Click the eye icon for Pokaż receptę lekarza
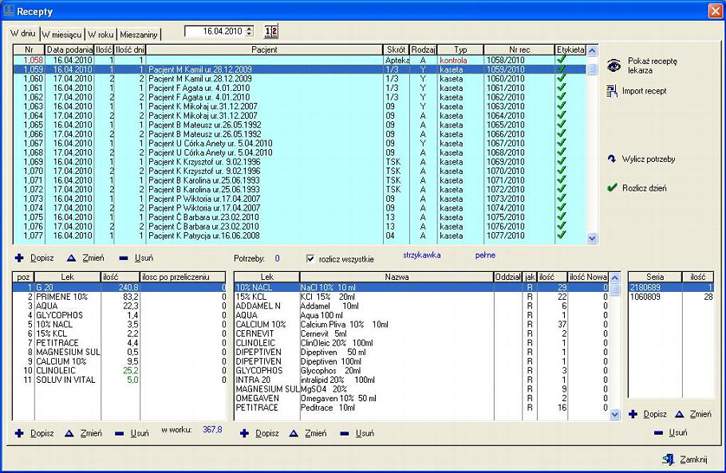Viewport: 726px width, 473px height. click(614, 65)
